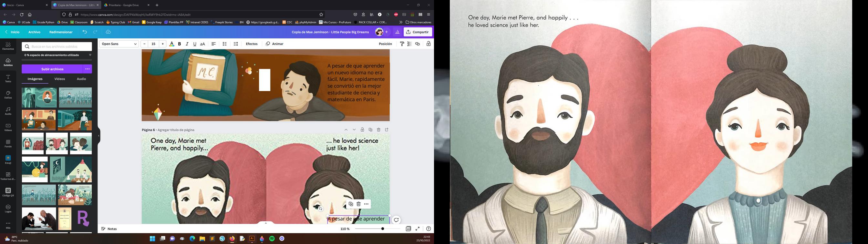Click the redo arrow in Canva header

tap(95, 32)
